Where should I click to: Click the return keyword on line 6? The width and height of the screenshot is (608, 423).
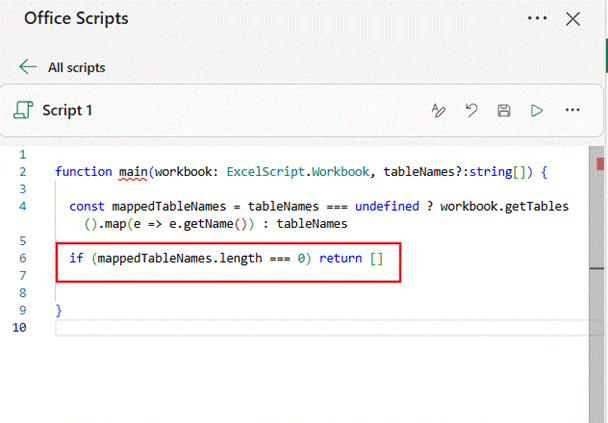coord(340,258)
